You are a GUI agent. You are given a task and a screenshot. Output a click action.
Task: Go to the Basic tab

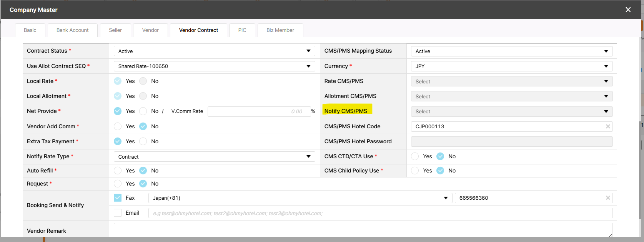[30, 30]
